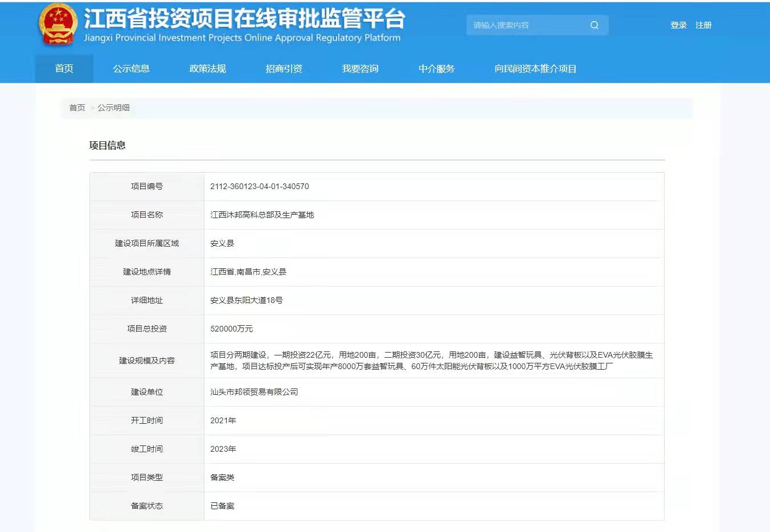Click the company name 汕头市邦领贸易有限公司
The width and height of the screenshot is (770, 532).
(x=254, y=392)
